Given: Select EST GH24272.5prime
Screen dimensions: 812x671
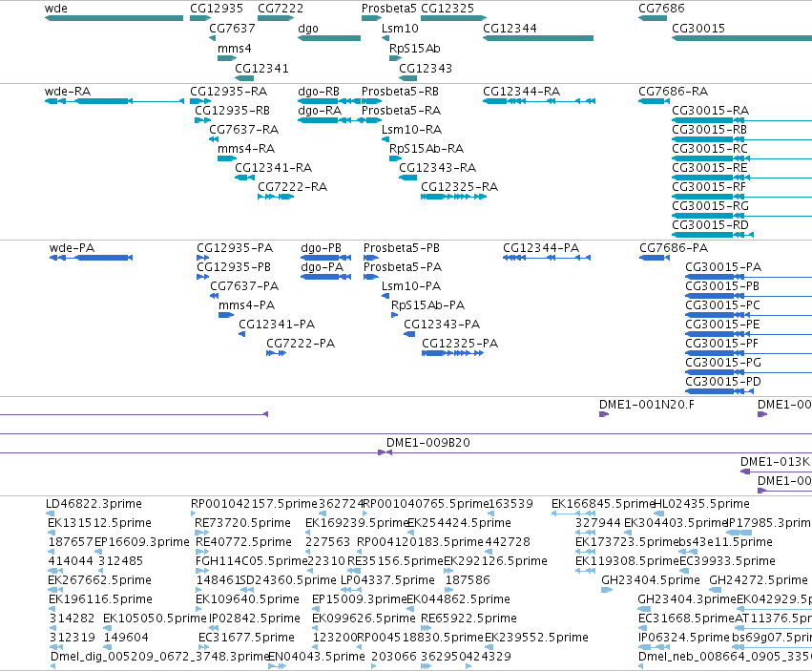Looking at the screenshot, I should [759, 579].
